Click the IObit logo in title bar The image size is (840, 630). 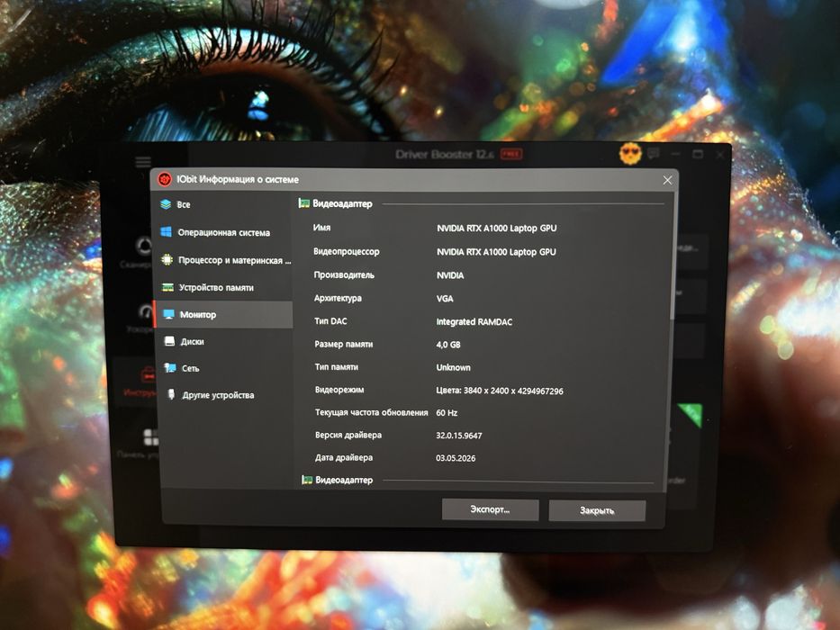tap(165, 179)
